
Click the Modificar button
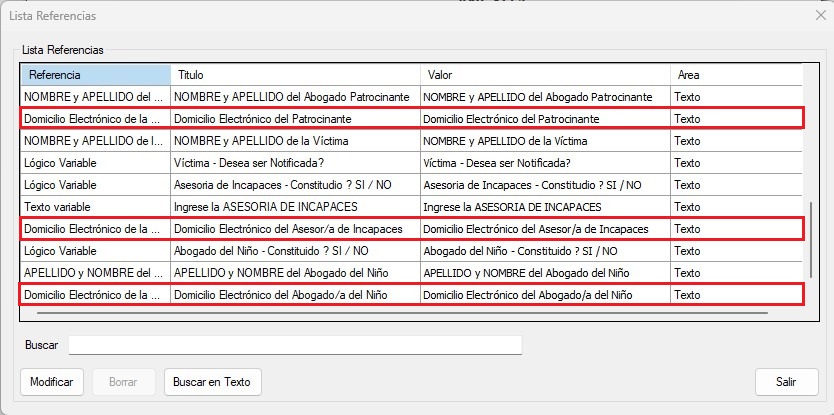click(51, 381)
